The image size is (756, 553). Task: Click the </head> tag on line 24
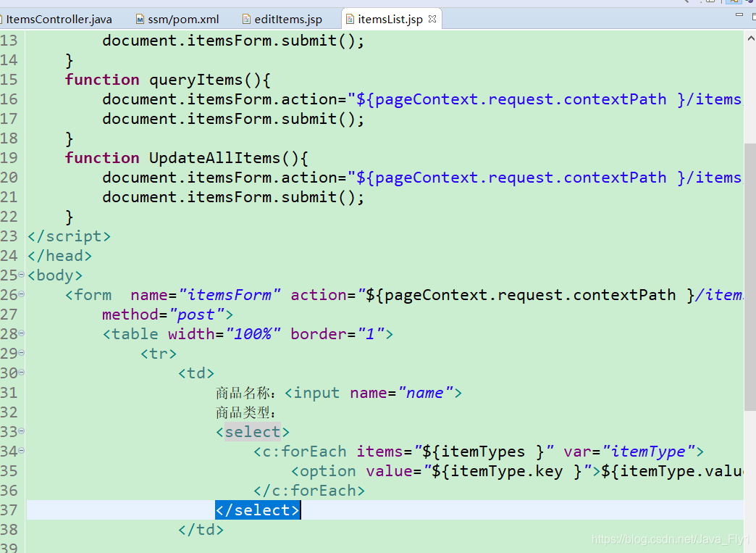[x=60, y=256]
